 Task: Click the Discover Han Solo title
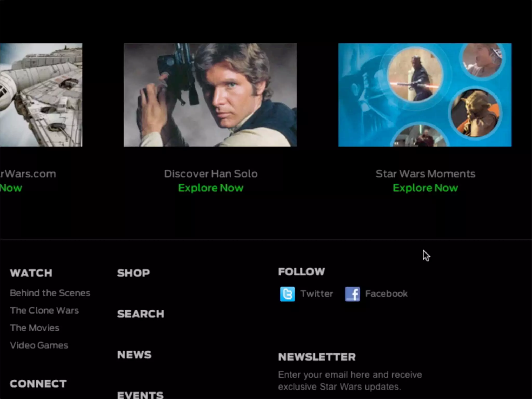click(211, 174)
